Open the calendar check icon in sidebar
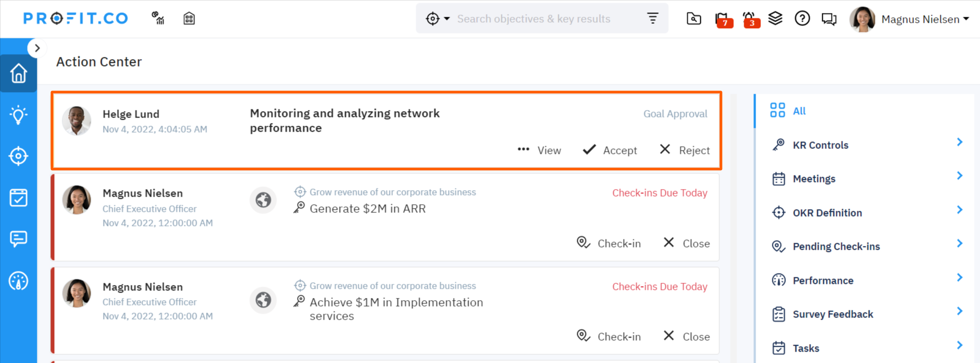The height and width of the screenshot is (363, 980). (x=18, y=198)
